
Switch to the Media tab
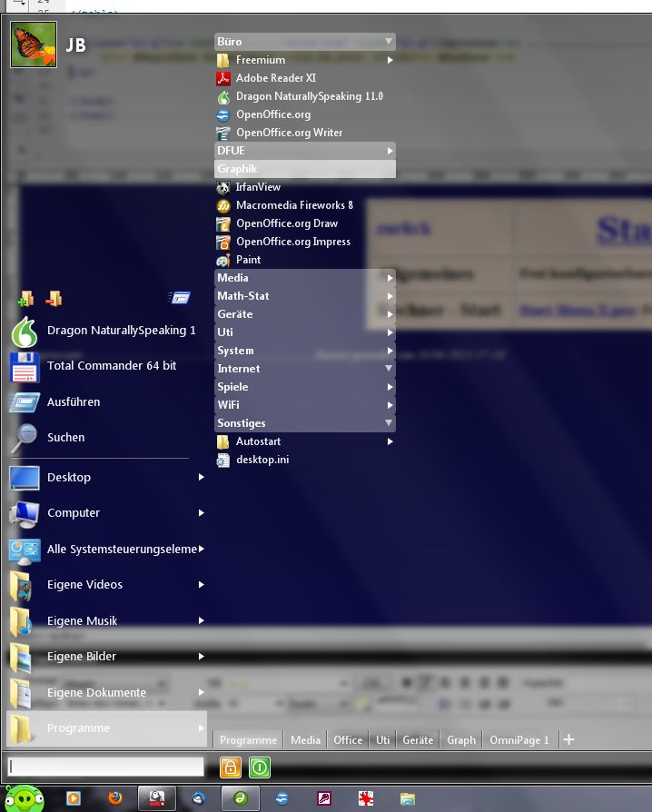(305, 740)
